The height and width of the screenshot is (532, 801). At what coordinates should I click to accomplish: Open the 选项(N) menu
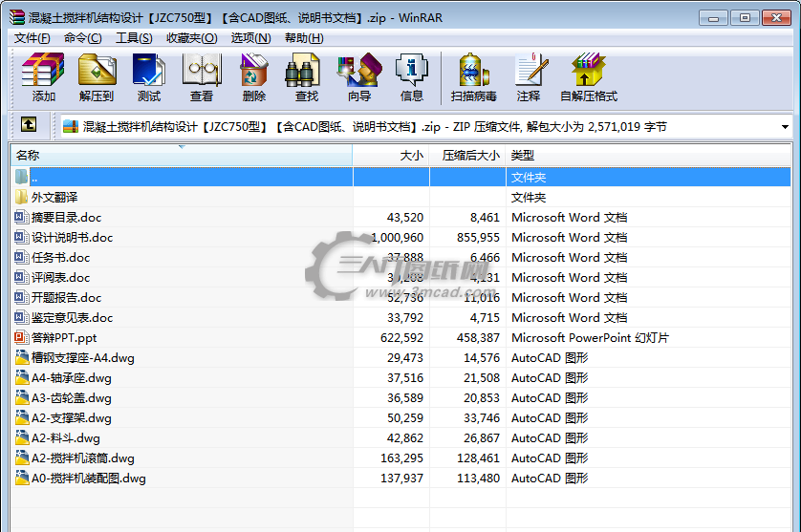pyautogui.click(x=250, y=38)
